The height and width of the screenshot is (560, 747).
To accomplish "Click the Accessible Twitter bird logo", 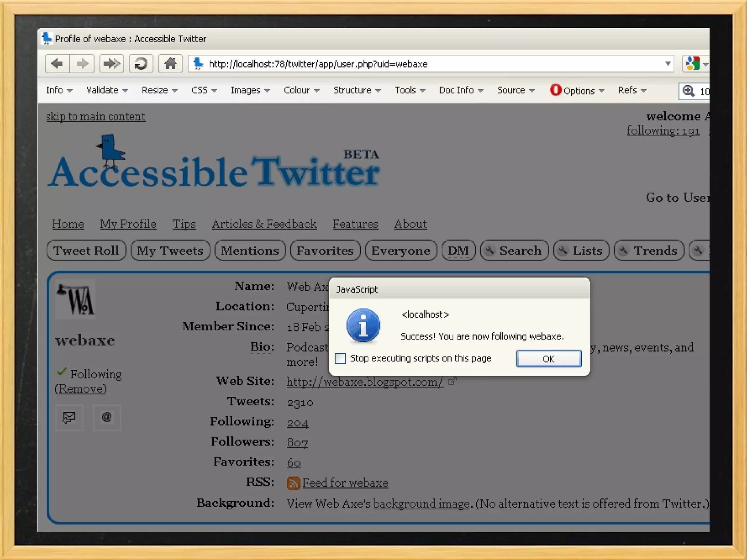I will pyautogui.click(x=111, y=151).
